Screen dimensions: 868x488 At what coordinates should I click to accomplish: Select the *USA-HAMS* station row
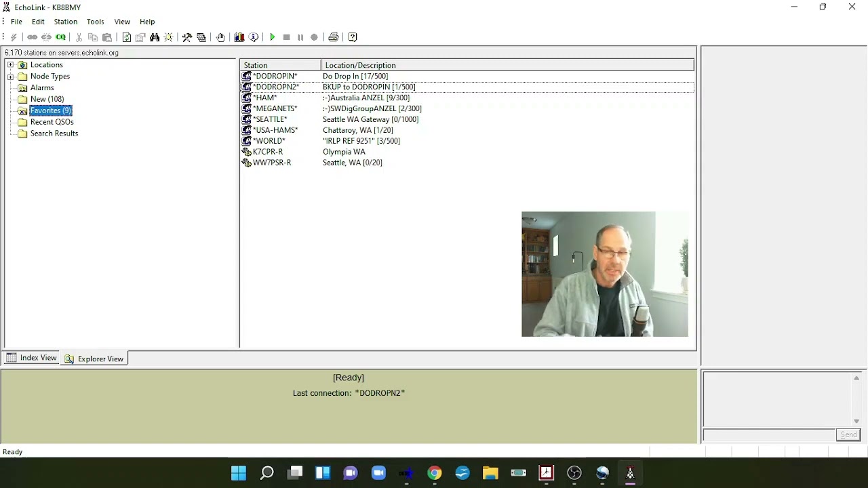pyautogui.click(x=467, y=130)
